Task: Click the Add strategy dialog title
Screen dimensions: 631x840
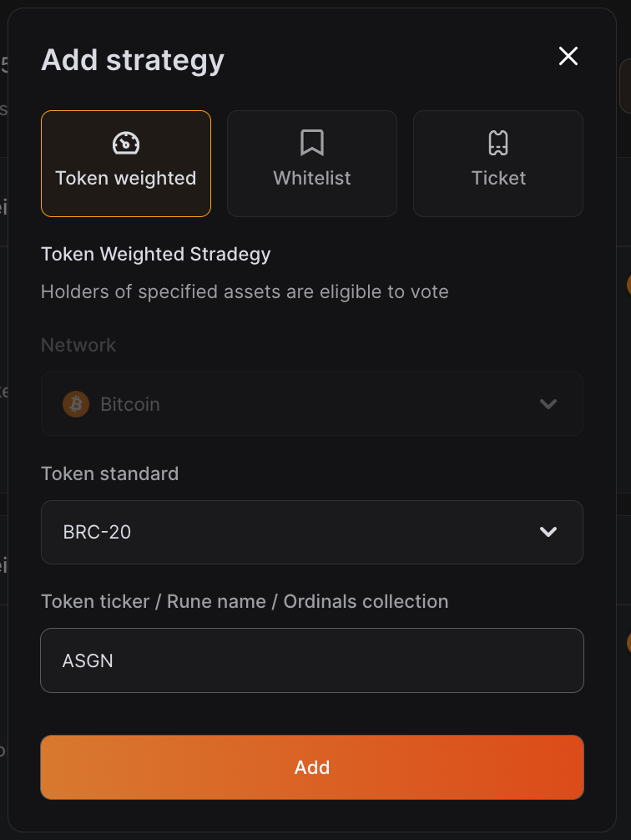Action: (x=133, y=60)
